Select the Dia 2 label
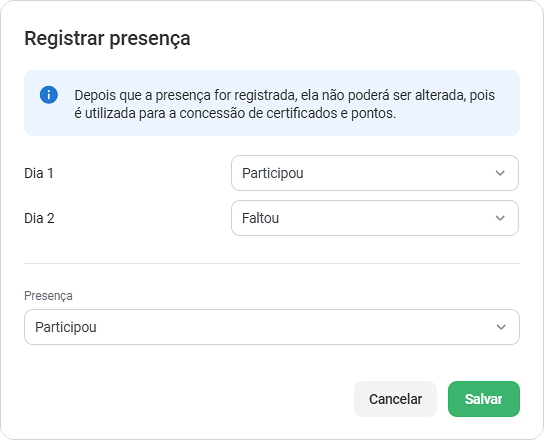The image size is (544, 440). coord(39,218)
